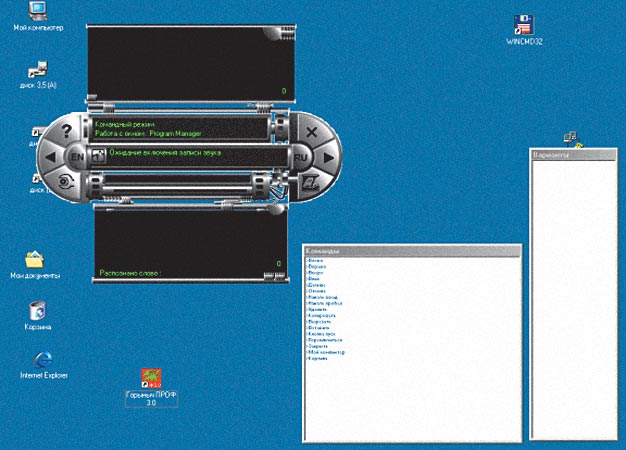The image size is (626, 450).
Task: Click the sound recording status icon
Action: (99, 156)
